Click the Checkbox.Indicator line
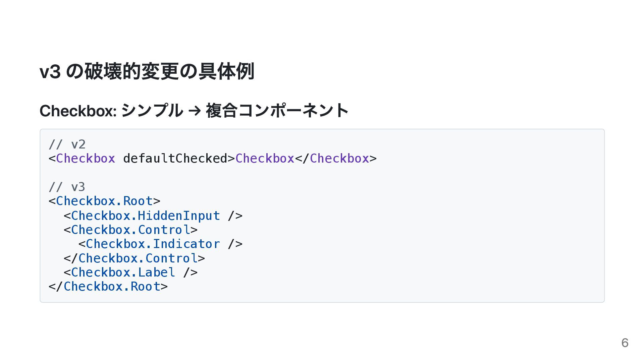Image resolution: width=644 pixels, height=362 pixels. tap(160, 244)
